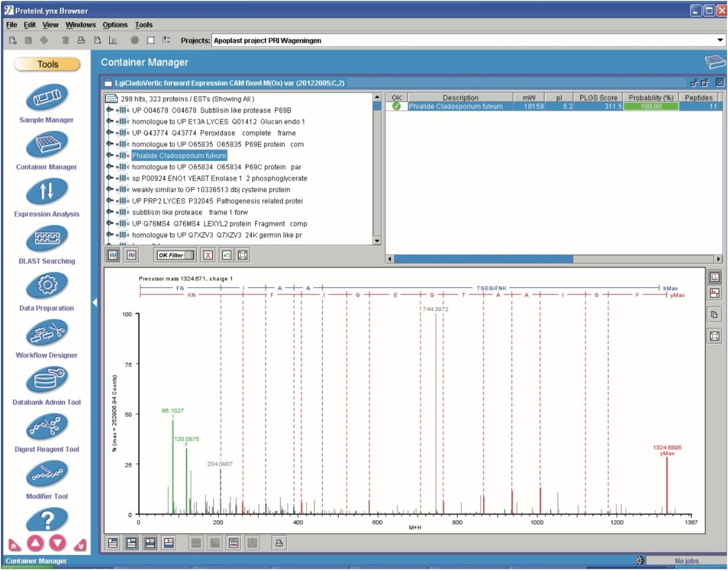Sort by PLGS Score column header
This screenshot has width=728, height=571.
(598, 98)
